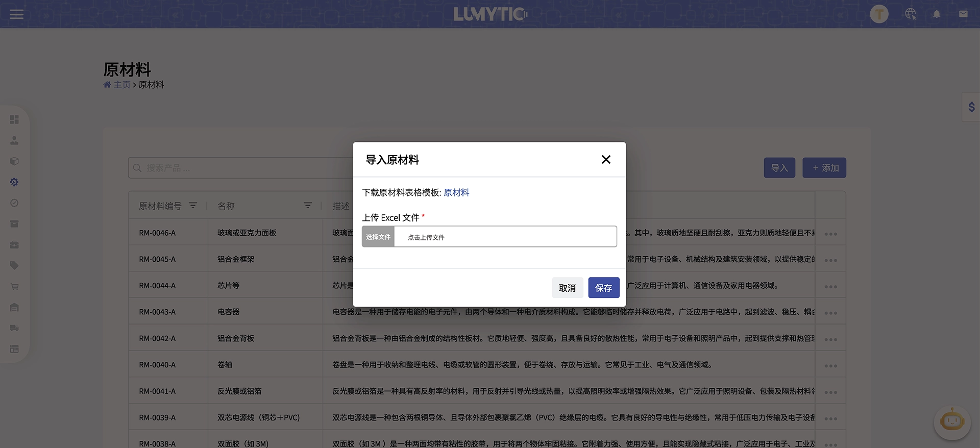Open the warehouse sidebar icon

(14, 307)
